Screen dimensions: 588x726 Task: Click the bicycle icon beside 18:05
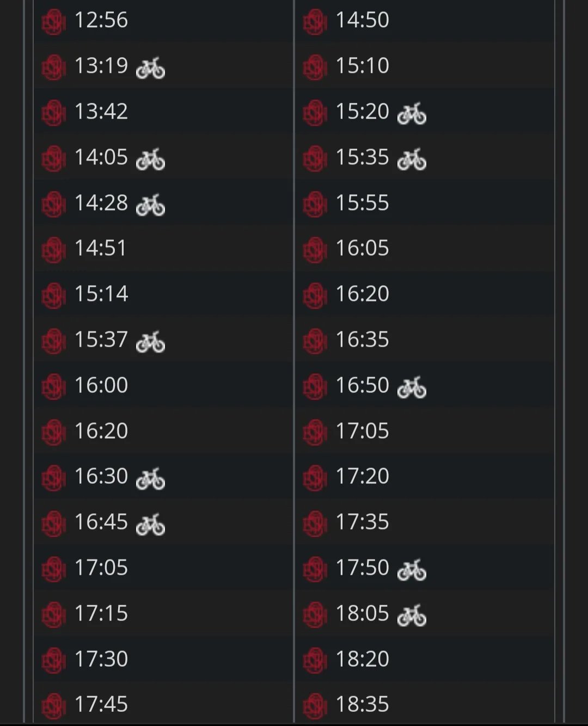coord(412,616)
